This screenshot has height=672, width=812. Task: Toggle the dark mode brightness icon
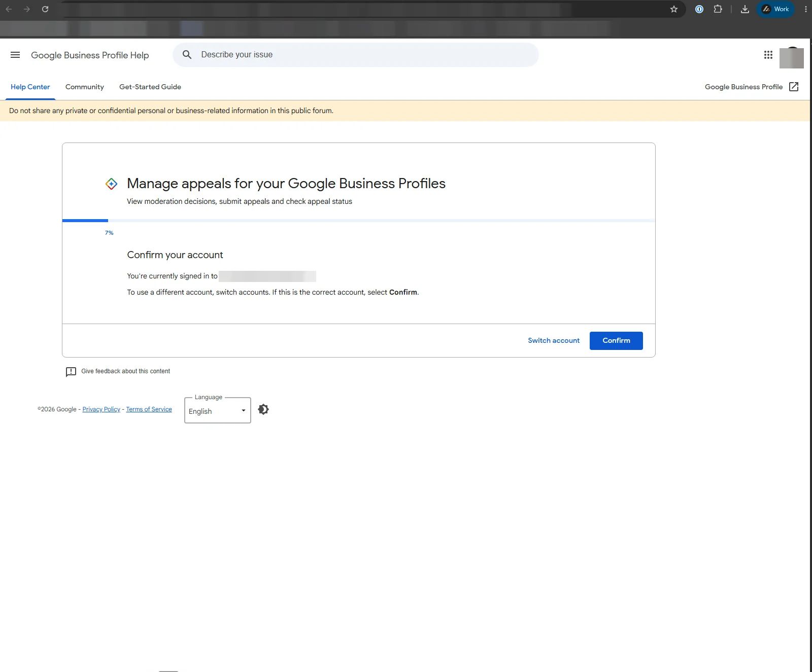[263, 409]
